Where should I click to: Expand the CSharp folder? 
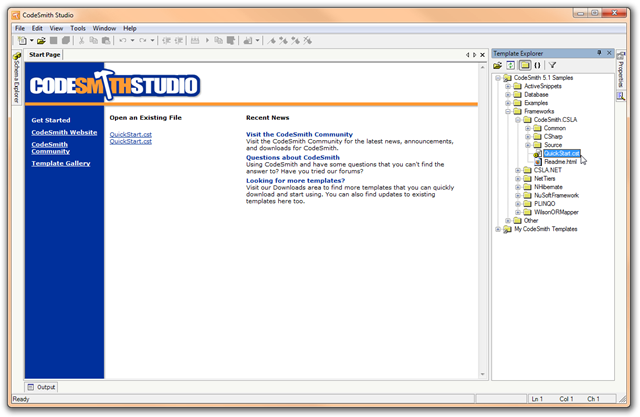528,137
